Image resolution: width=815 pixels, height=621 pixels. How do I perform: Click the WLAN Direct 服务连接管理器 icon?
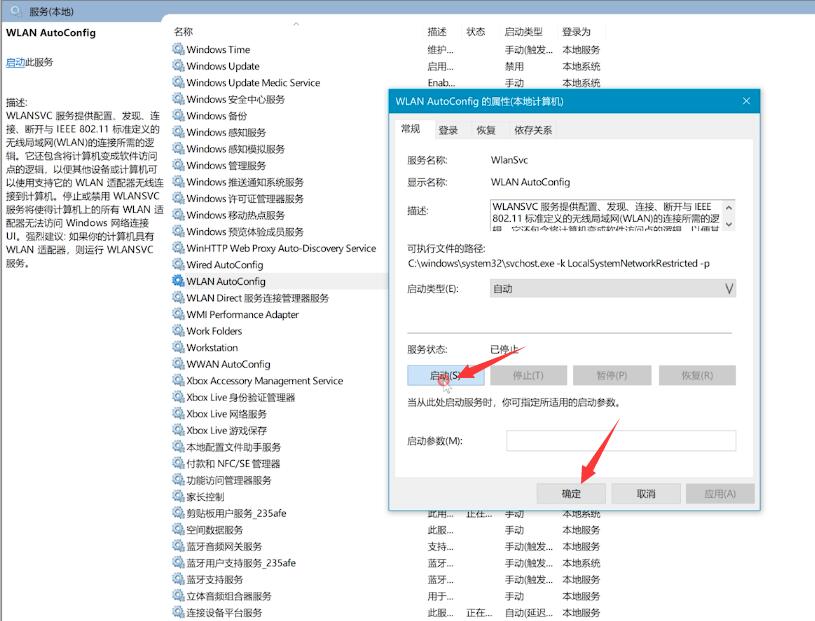click(x=178, y=298)
